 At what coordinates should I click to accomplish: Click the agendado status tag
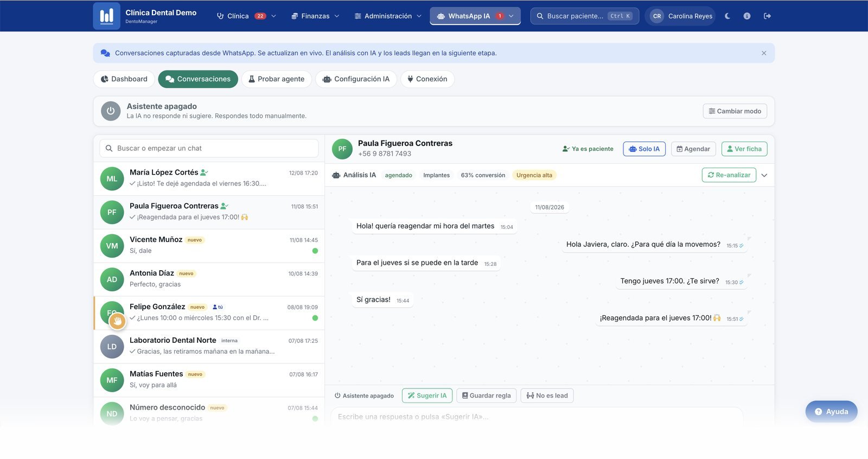[399, 175]
